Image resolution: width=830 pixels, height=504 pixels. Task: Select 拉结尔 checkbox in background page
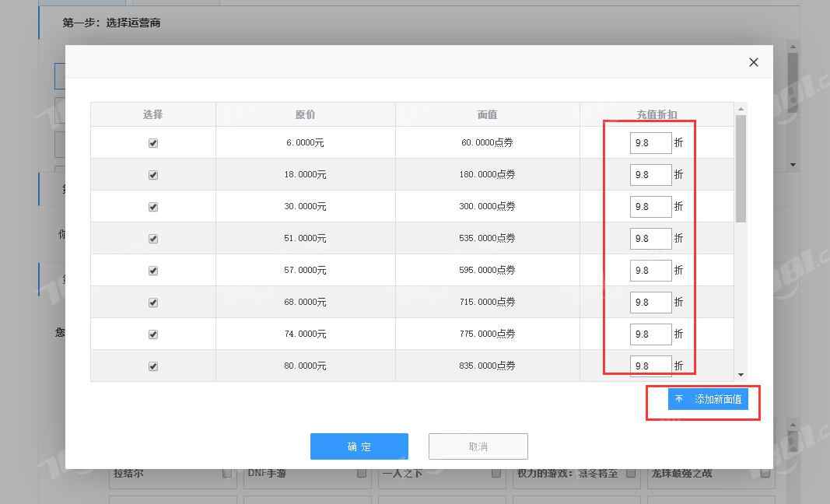pos(226,473)
